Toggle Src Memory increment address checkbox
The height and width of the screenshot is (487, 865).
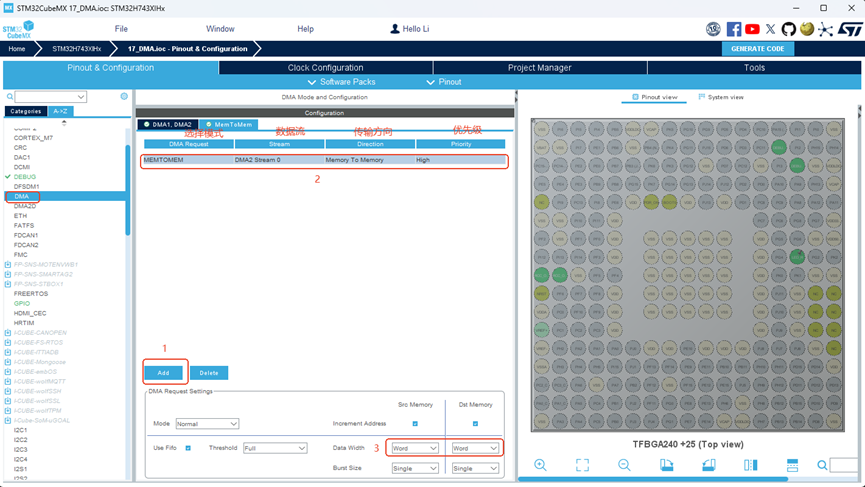[x=415, y=424]
